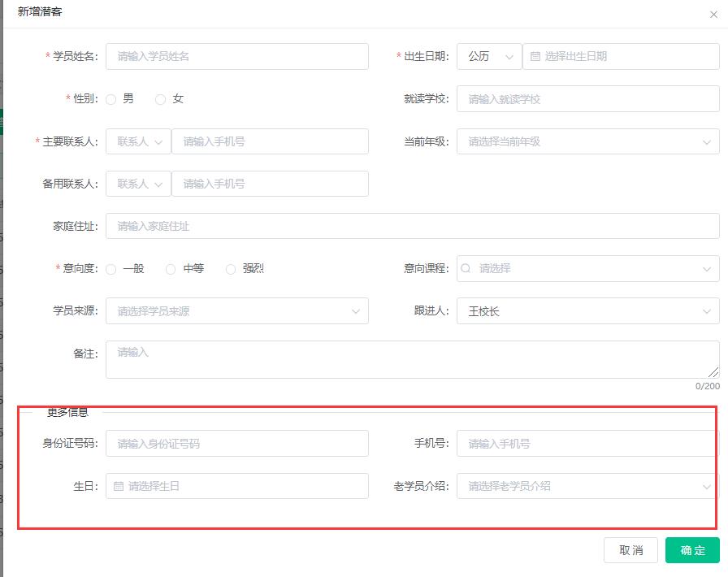Open the 主要联系人 relation dropdown
Image resolution: width=728 pixels, height=577 pixels.
coord(138,141)
